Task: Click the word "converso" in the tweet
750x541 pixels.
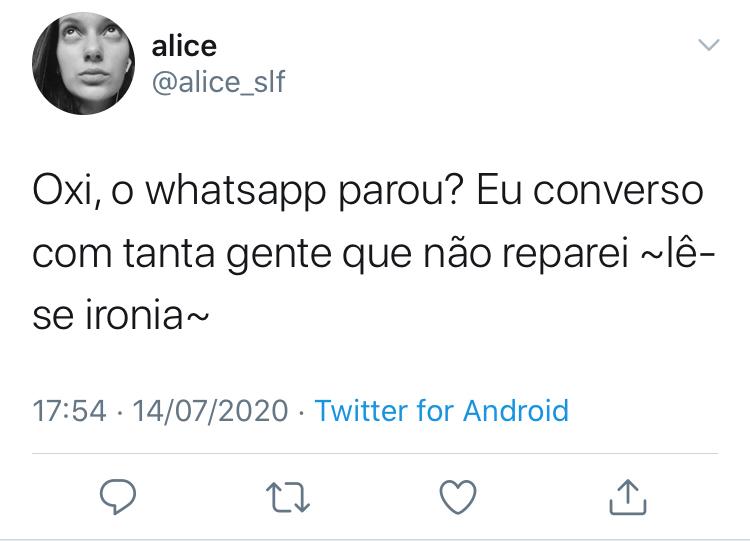Action: pyautogui.click(x=618, y=192)
